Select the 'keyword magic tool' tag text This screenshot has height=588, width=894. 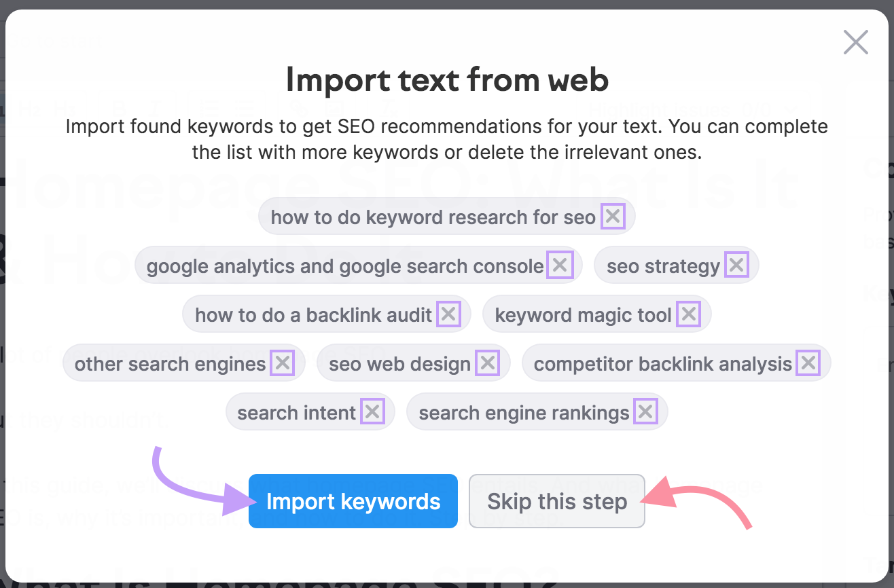coord(584,315)
